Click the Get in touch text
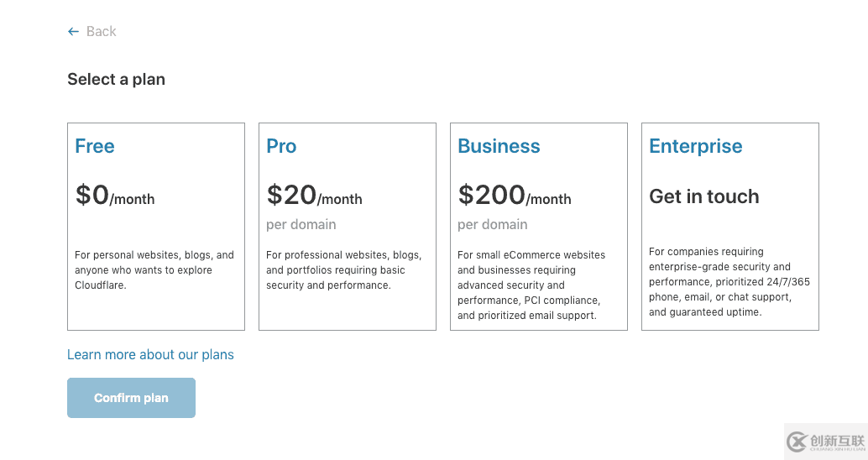Viewport: 868px width, 460px height. [x=703, y=196]
